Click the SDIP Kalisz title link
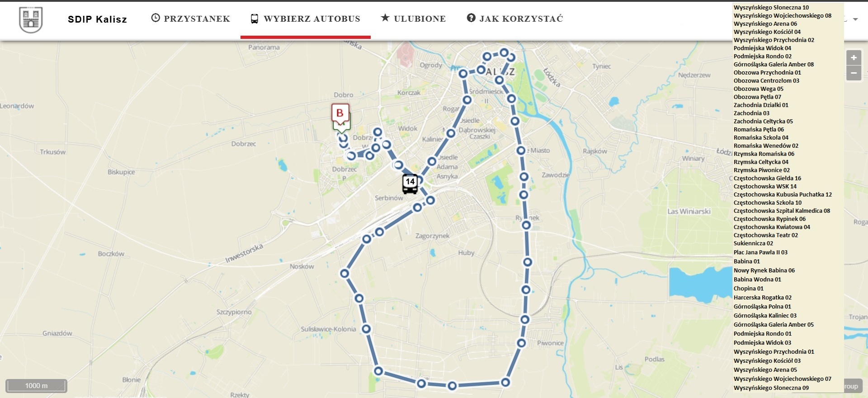The height and width of the screenshot is (398, 868). (x=97, y=19)
